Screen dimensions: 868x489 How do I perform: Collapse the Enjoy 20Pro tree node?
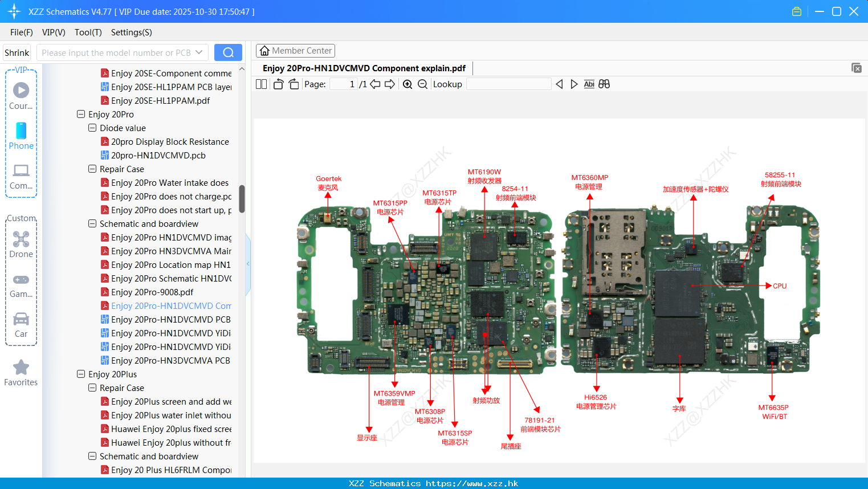click(81, 114)
